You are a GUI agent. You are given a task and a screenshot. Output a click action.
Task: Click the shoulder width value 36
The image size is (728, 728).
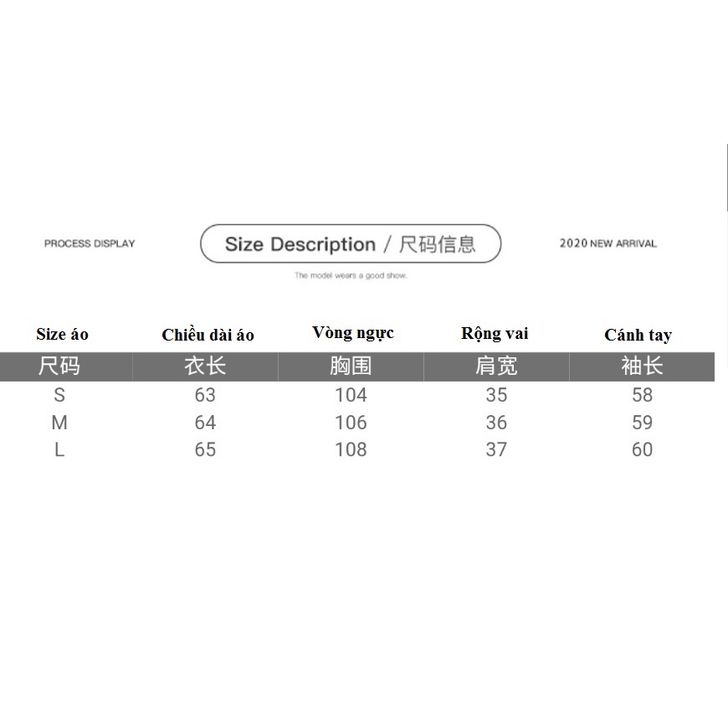(x=496, y=423)
